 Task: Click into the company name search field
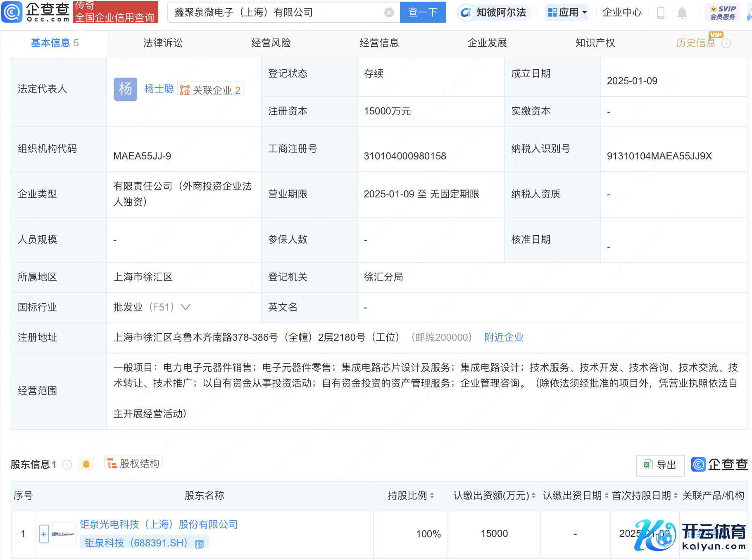pyautogui.click(x=277, y=12)
